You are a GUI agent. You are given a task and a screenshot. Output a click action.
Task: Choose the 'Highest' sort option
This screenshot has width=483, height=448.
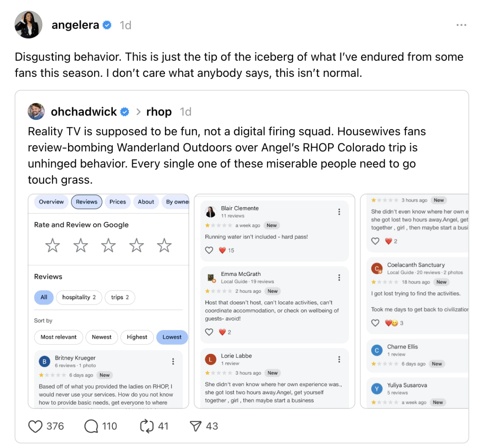pyautogui.click(x=137, y=337)
